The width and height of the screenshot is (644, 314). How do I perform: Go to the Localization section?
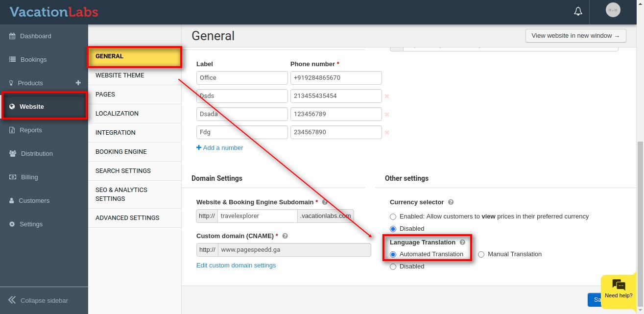(117, 114)
